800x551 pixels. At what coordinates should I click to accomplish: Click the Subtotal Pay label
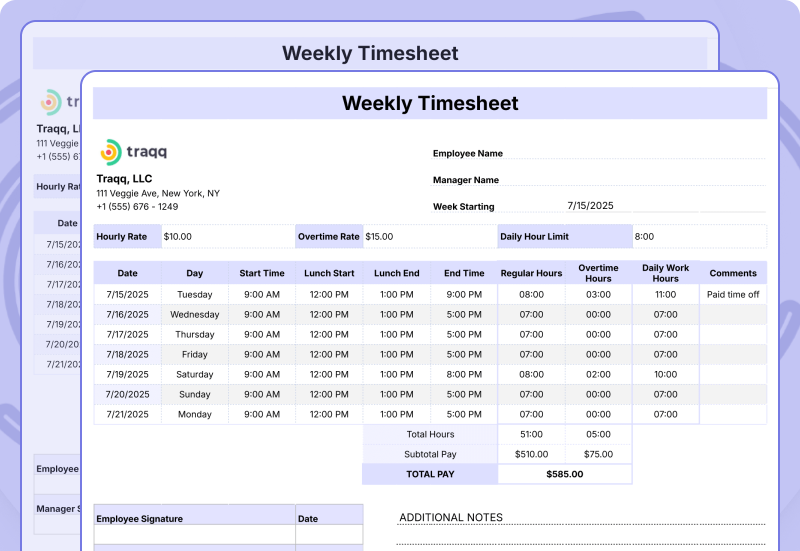(430, 454)
